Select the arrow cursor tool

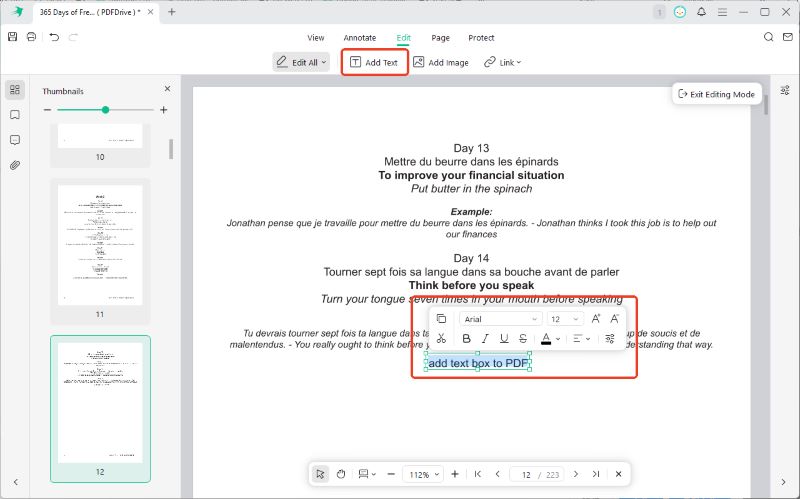tap(320, 474)
